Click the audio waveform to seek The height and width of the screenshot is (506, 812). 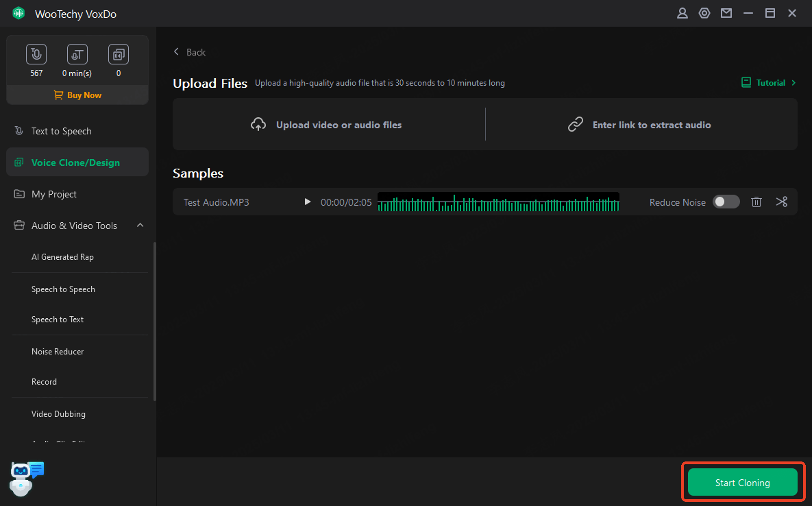coord(498,202)
